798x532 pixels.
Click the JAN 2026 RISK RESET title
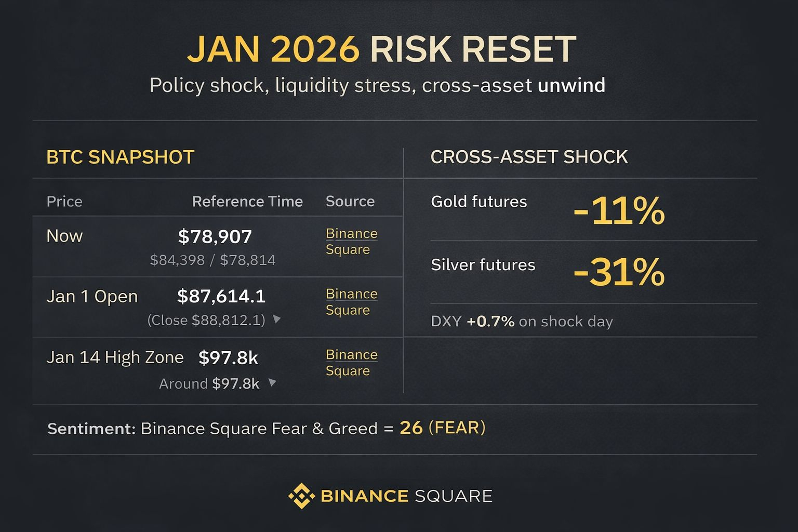(381, 50)
